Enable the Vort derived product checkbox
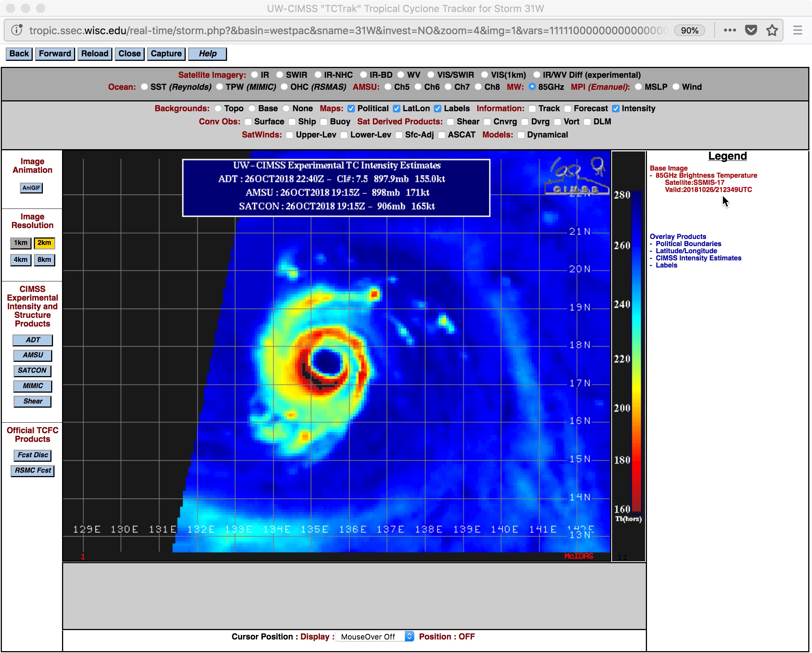 (558, 122)
